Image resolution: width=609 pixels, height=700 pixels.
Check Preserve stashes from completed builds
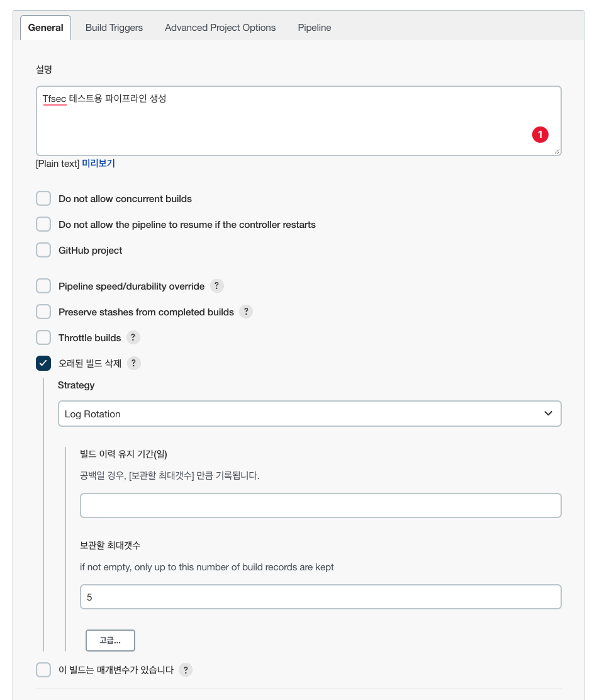point(43,312)
